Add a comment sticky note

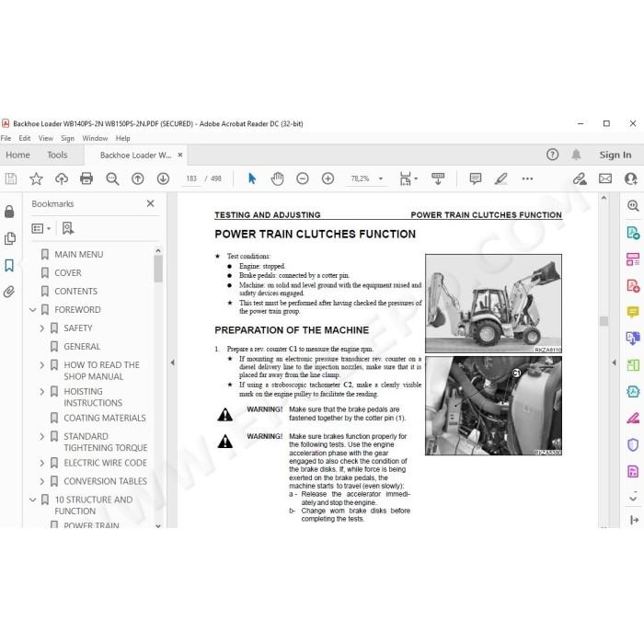[x=476, y=178]
